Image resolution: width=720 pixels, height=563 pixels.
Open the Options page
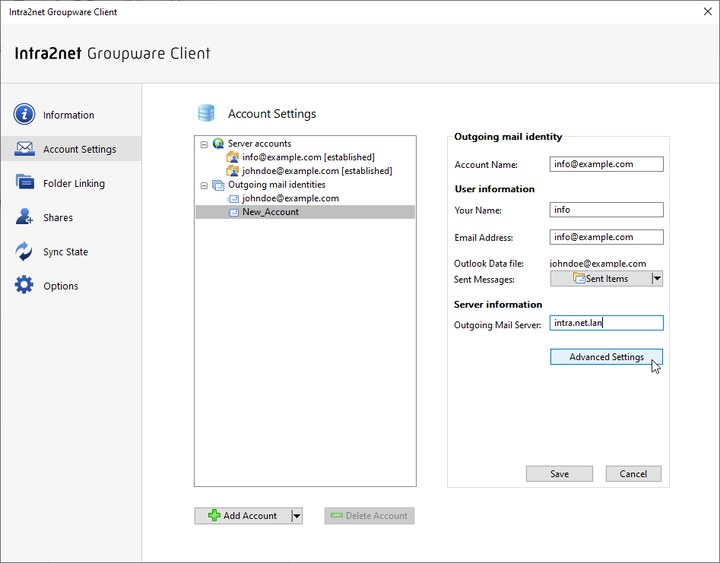coord(71,286)
